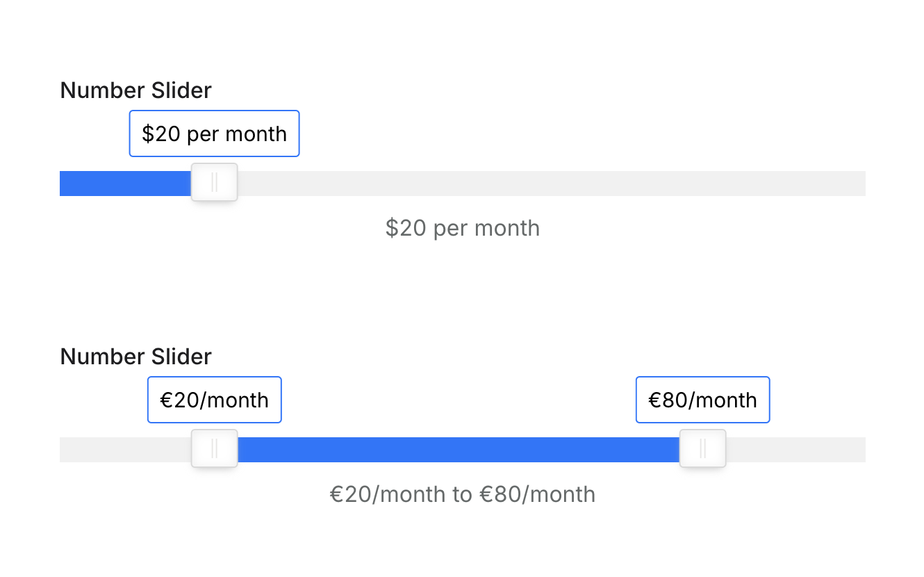Click the "€20/month to €80/month" summary text

tap(463, 494)
